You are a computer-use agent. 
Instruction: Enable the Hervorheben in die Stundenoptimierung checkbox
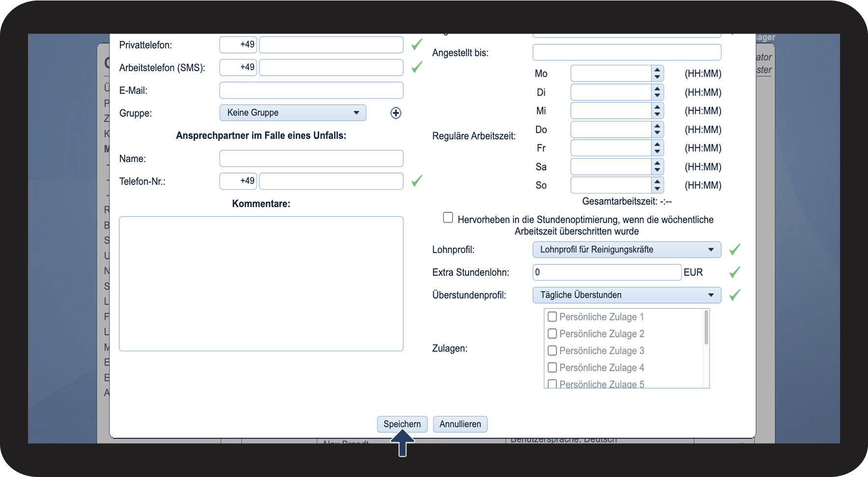click(448, 218)
